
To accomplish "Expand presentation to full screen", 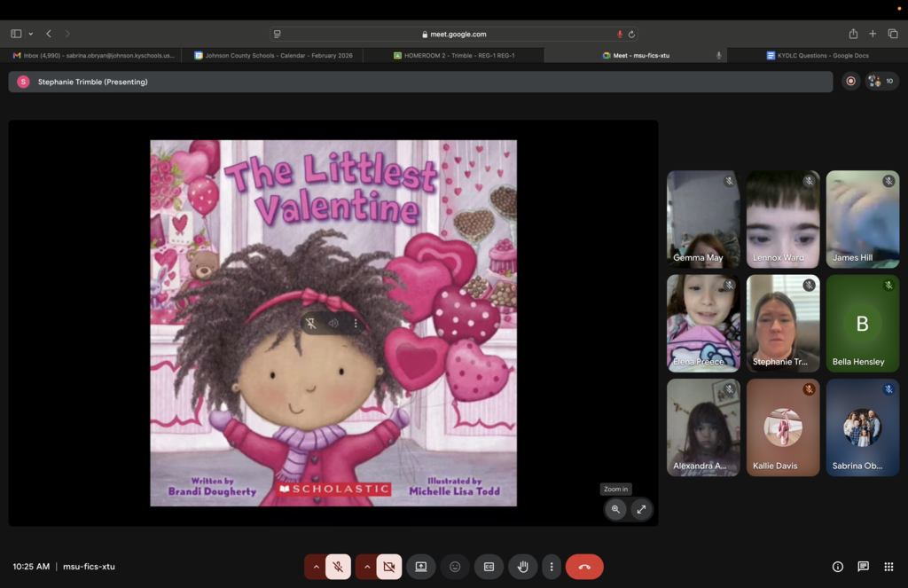I will (x=641, y=509).
